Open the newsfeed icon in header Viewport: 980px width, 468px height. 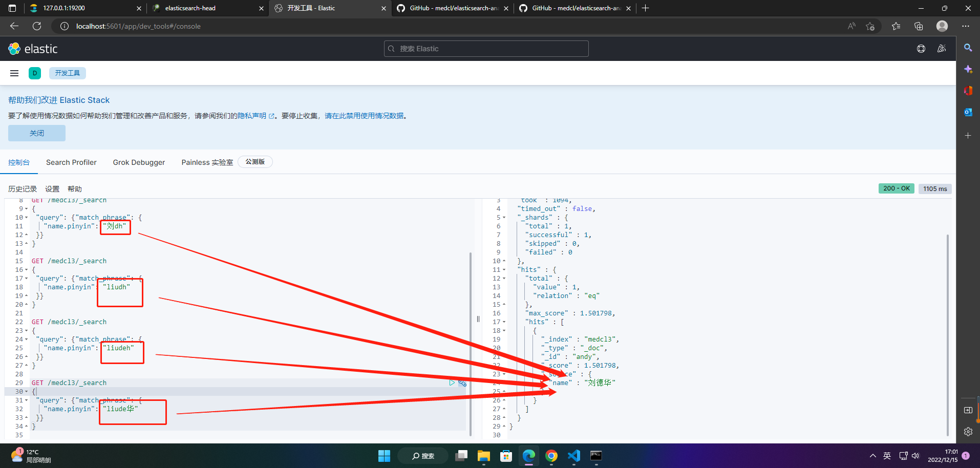point(942,49)
